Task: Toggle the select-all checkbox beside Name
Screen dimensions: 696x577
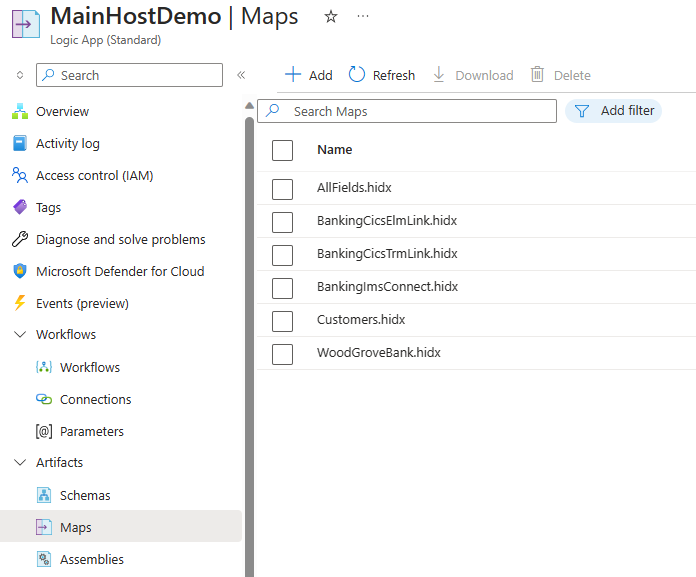Action: [x=282, y=150]
